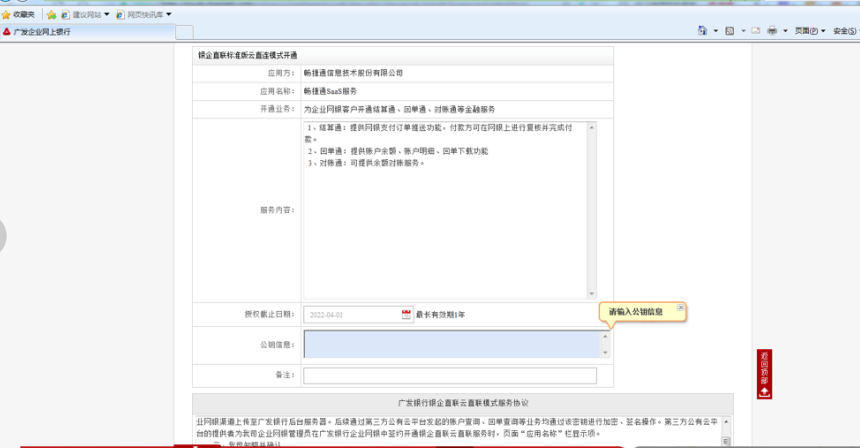Open the calendar picker icon
Image resolution: width=860 pixels, height=448 pixels.
[406, 315]
